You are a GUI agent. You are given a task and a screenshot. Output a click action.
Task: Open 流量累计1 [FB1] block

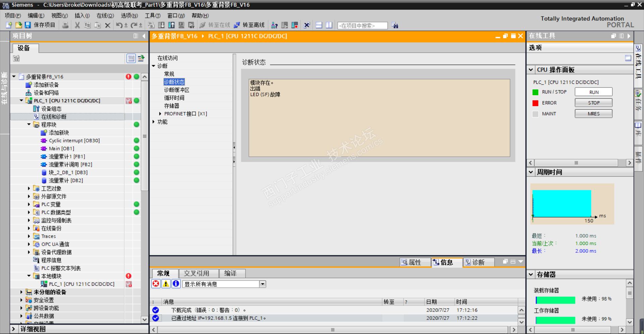click(x=67, y=156)
